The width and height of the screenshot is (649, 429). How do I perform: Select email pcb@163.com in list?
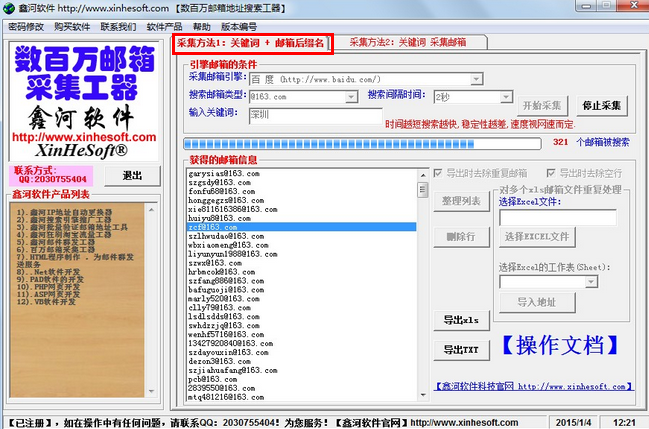213,379
